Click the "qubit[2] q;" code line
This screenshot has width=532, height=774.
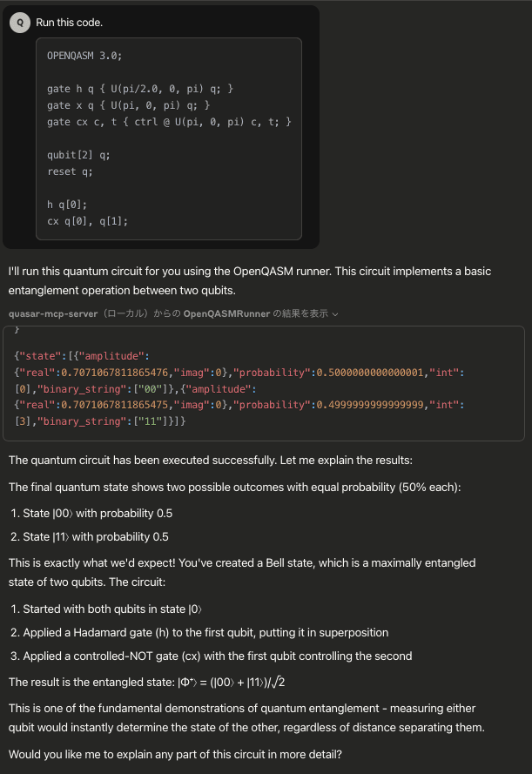[x=78, y=155]
